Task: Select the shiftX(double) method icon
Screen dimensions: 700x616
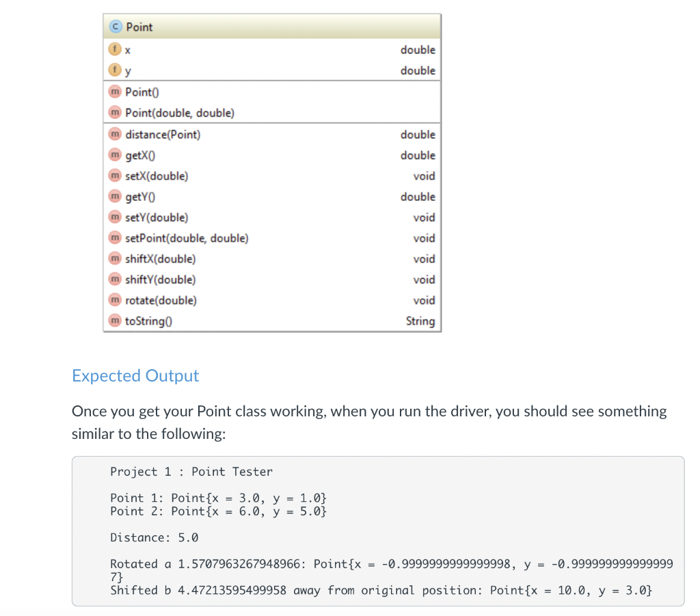Action: 115,258
